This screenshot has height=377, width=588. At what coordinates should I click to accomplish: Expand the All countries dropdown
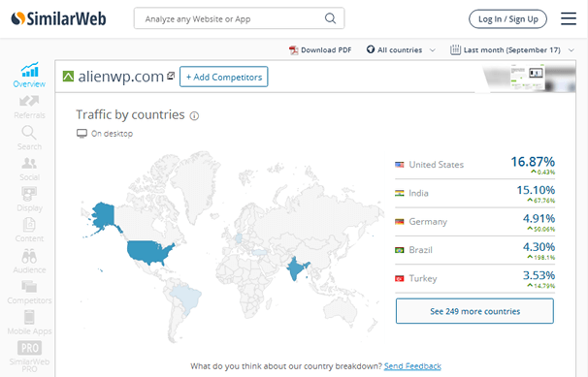pyautogui.click(x=401, y=49)
